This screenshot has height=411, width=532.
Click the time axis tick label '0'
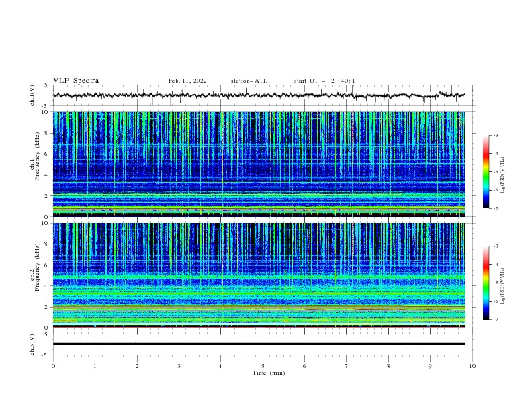53,366
